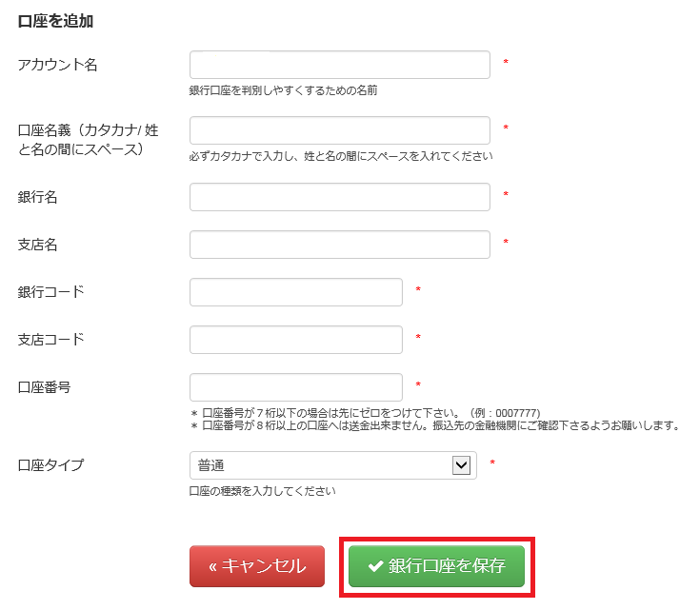Click the アカウント名 field label

pos(58,65)
